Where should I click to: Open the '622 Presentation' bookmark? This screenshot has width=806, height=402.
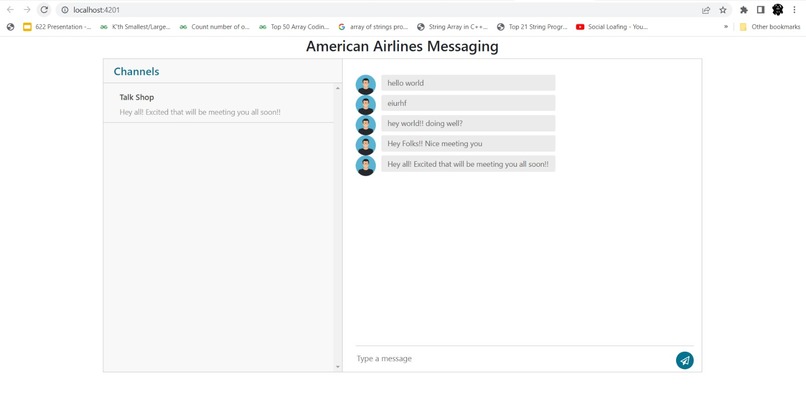58,27
